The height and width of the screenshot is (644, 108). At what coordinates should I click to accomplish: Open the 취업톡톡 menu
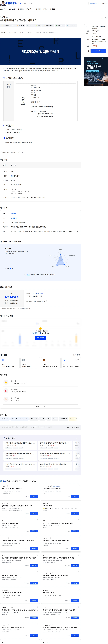pyautogui.click(x=53, y=9)
